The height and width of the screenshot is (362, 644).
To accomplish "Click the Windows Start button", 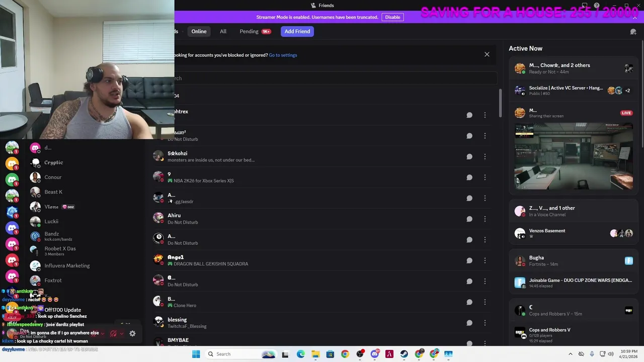I will coord(196,354).
